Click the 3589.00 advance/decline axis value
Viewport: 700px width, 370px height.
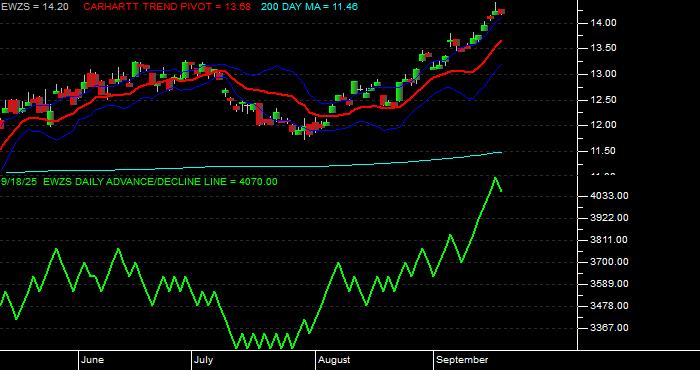point(609,284)
